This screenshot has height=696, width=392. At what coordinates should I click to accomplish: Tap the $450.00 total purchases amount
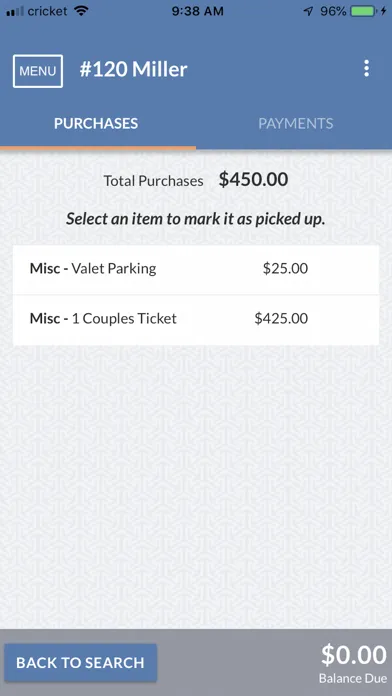pos(253,180)
